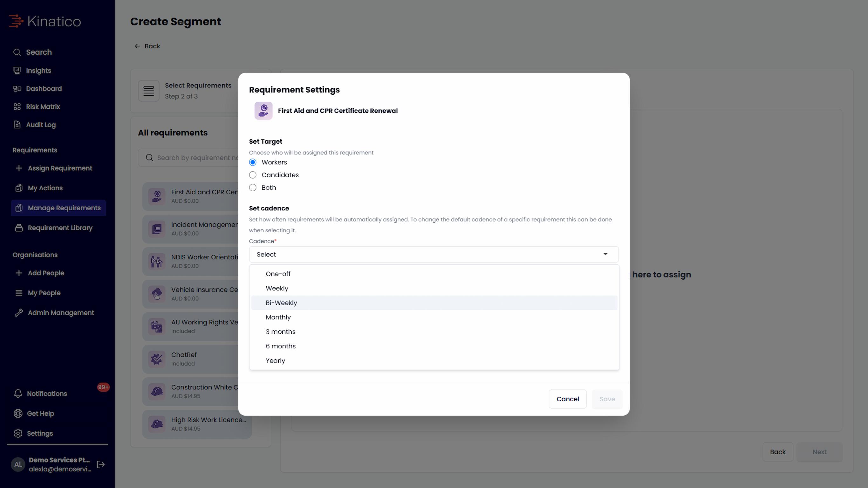The image size is (868, 488).
Task: Open the Audit Log icon
Action: point(17,125)
